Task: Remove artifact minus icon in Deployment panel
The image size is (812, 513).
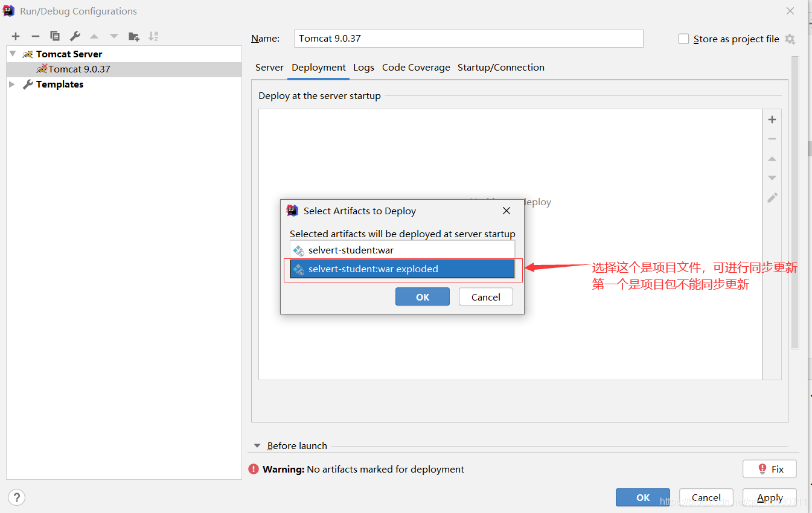Action: (772, 139)
